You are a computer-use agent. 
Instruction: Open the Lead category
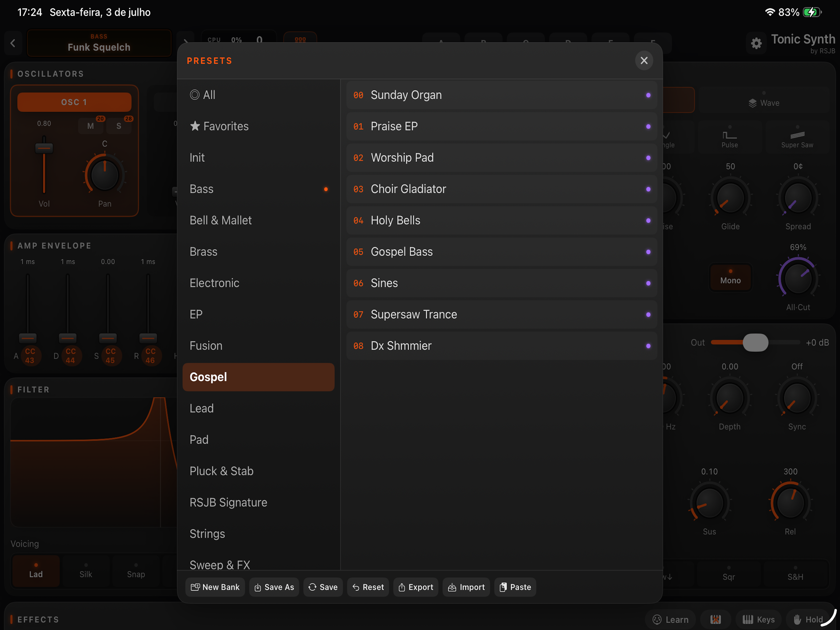point(258,409)
